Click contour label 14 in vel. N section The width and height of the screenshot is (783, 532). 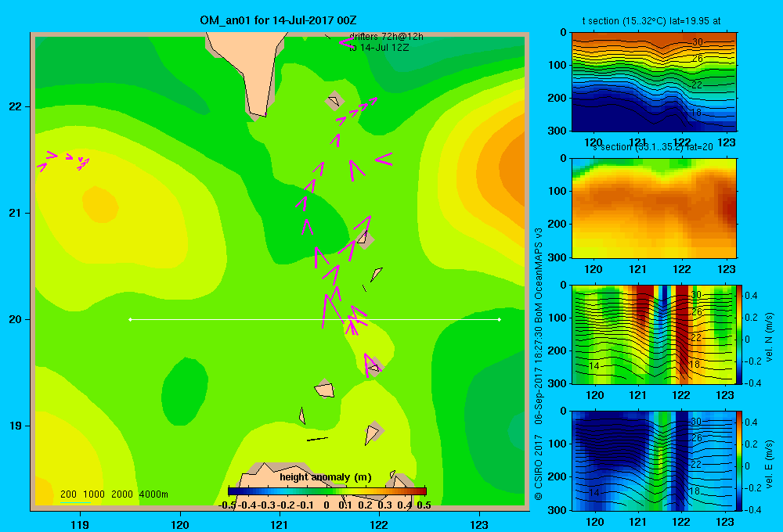click(x=594, y=366)
